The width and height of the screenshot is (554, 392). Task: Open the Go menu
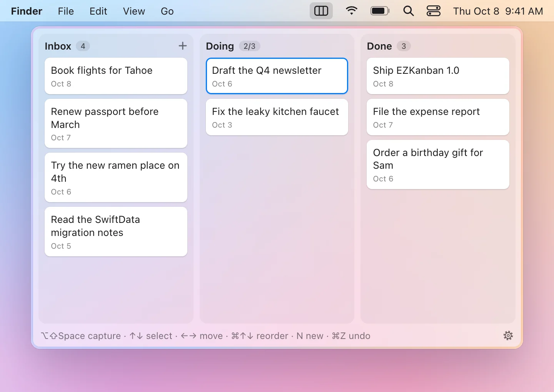click(x=167, y=11)
